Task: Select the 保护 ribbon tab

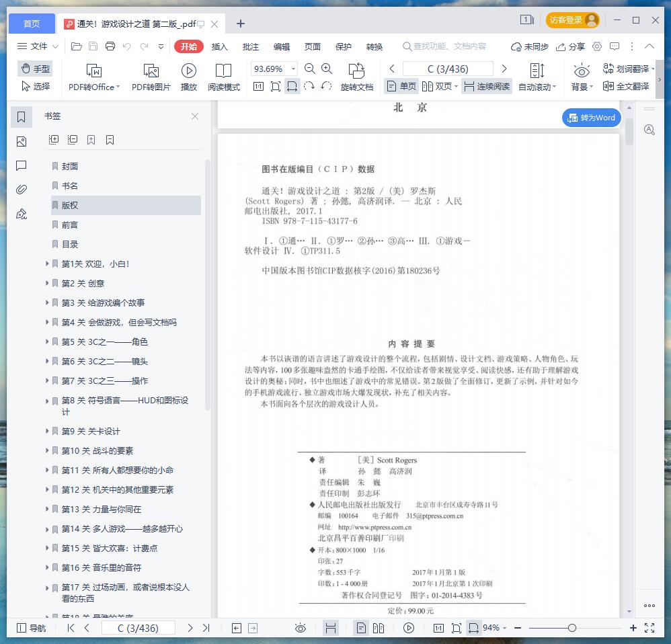Action: pos(343,46)
